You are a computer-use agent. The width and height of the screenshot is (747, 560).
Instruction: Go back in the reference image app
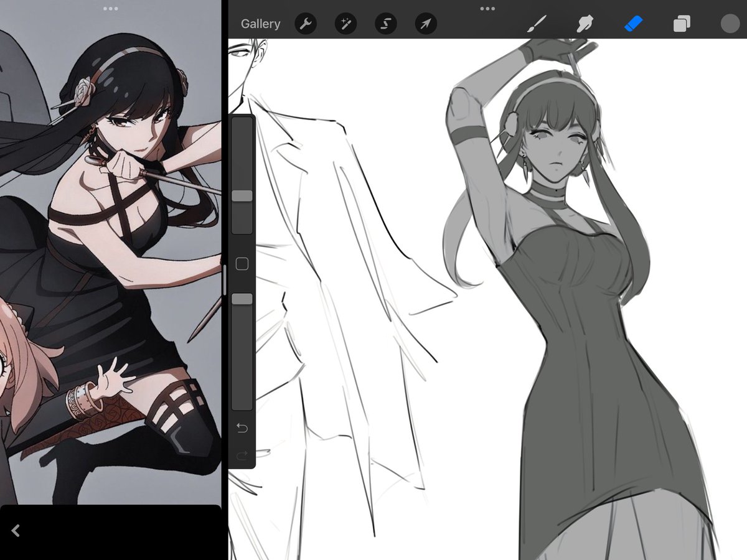[x=16, y=530]
